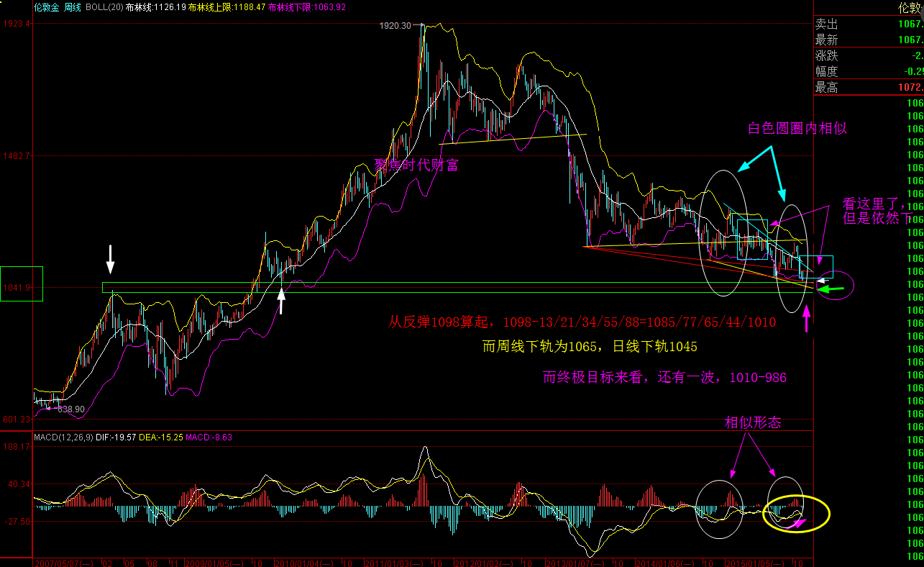Click the 638.90 low price label
Viewport: 924px width, 567px height.
click(71, 409)
